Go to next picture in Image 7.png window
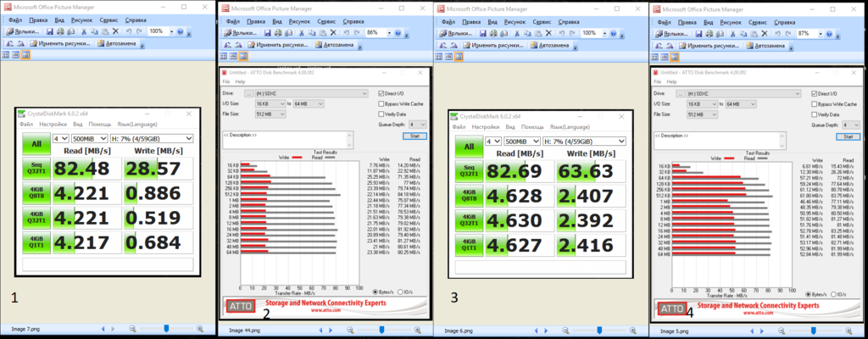This screenshot has width=868, height=339. point(111,329)
